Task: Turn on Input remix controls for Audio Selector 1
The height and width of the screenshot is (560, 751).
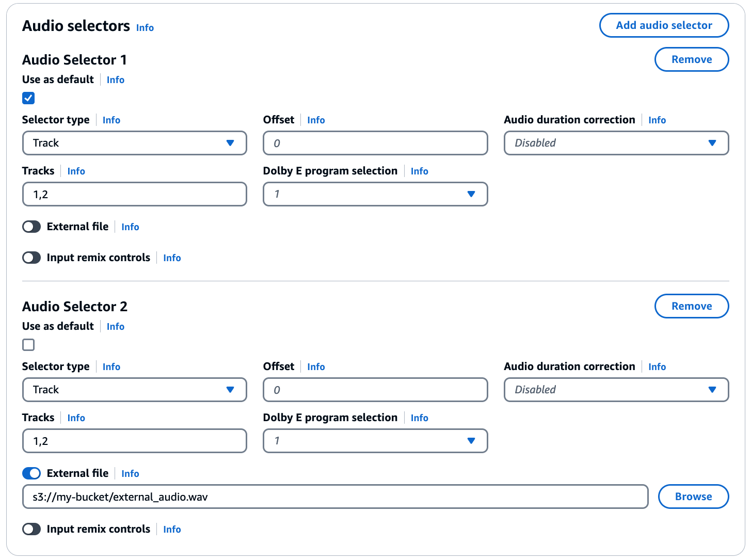Action: pyautogui.click(x=31, y=258)
